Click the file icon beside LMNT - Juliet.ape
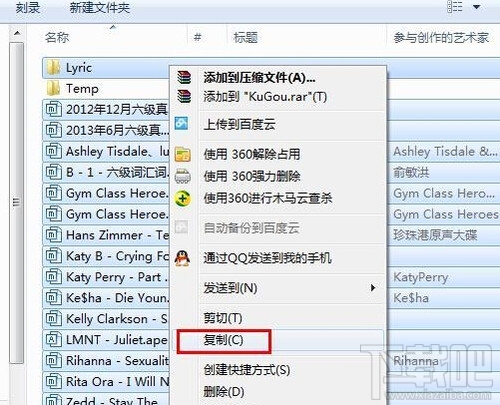The width and height of the screenshot is (500, 405). click(54, 340)
